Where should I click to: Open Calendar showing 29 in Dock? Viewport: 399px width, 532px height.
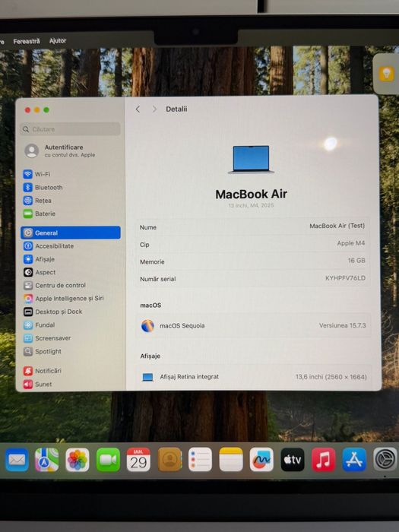coord(138,460)
